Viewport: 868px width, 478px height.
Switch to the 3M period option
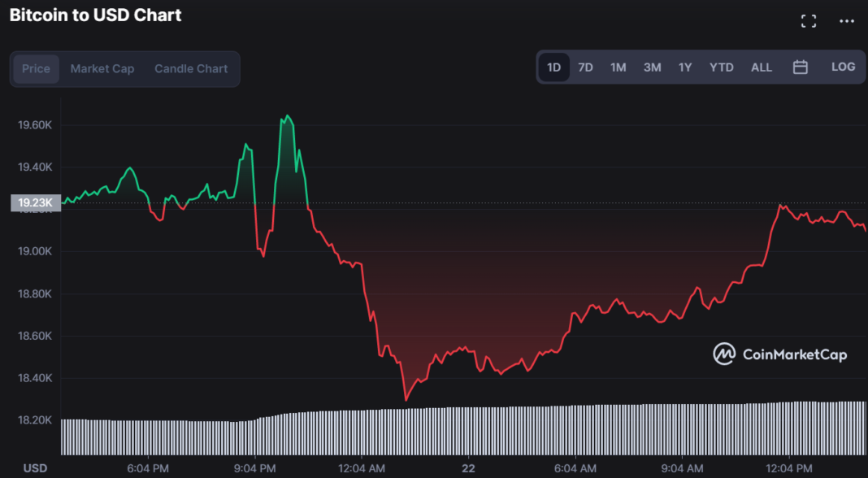click(652, 67)
